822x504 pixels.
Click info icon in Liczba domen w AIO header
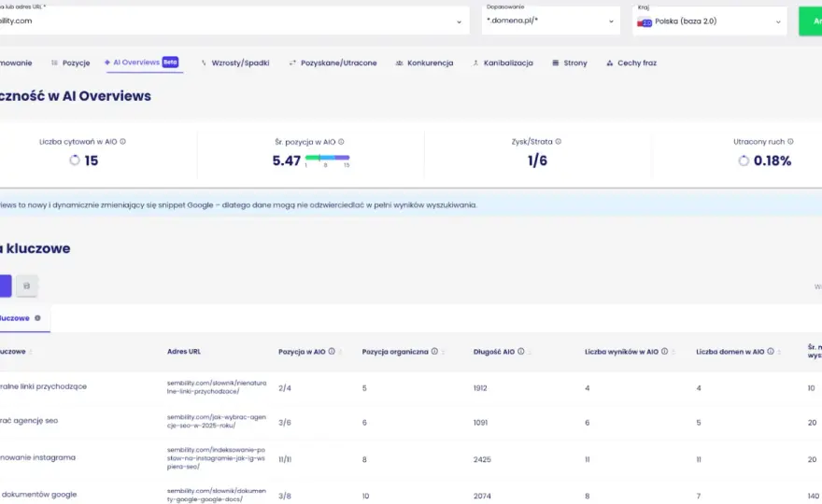pos(771,352)
